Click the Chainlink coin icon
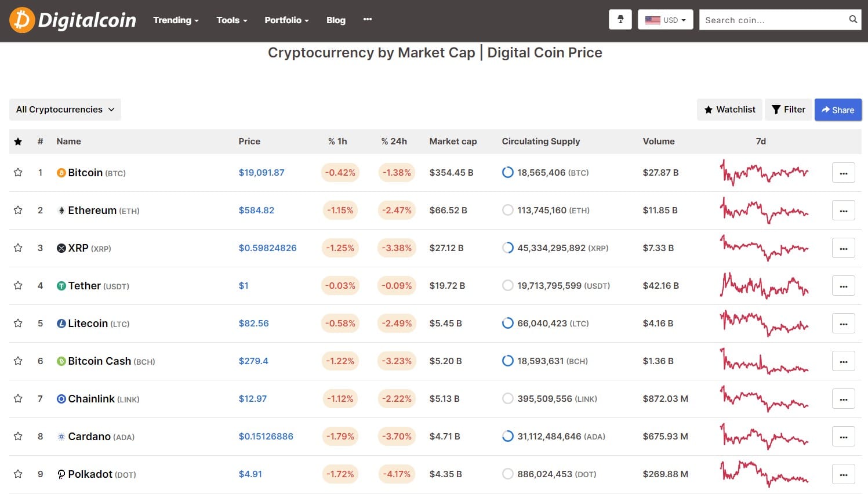The width and height of the screenshot is (868, 494). 61,399
